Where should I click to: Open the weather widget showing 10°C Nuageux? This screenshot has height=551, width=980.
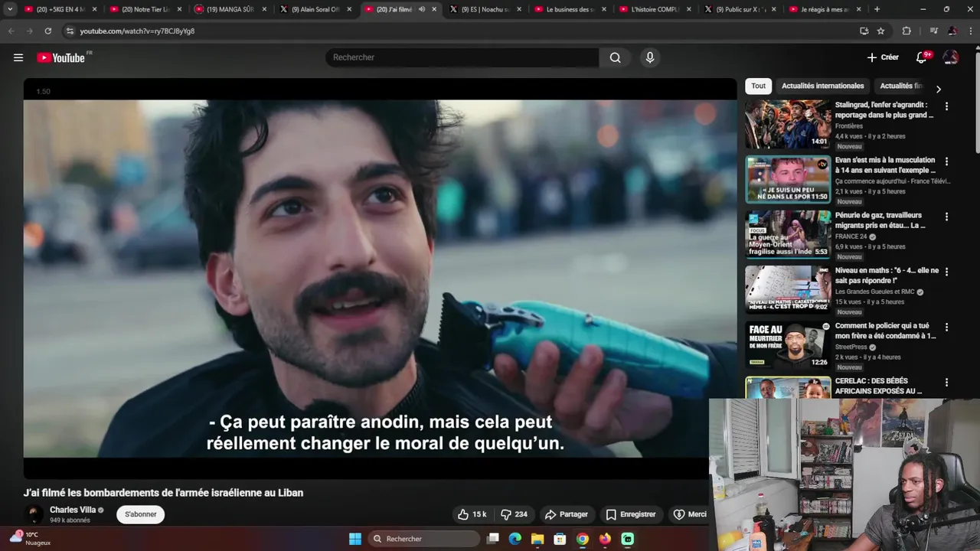31,538
